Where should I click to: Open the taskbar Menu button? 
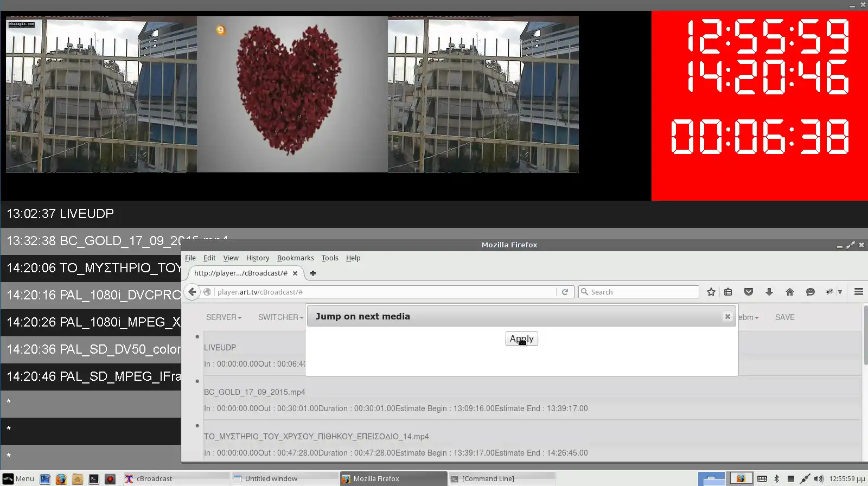[18, 479]
